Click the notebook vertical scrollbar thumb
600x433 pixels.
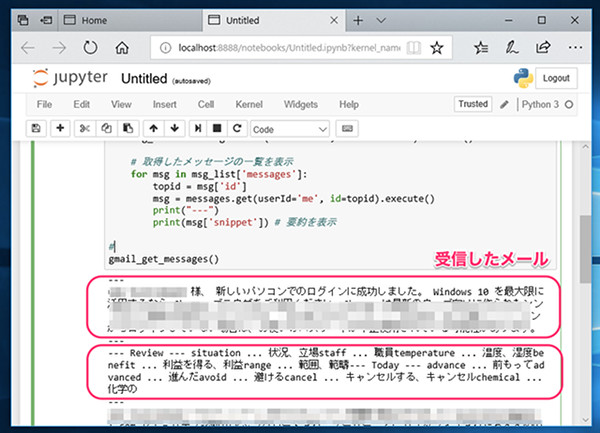pyautogui.click(x=585, y=249)
